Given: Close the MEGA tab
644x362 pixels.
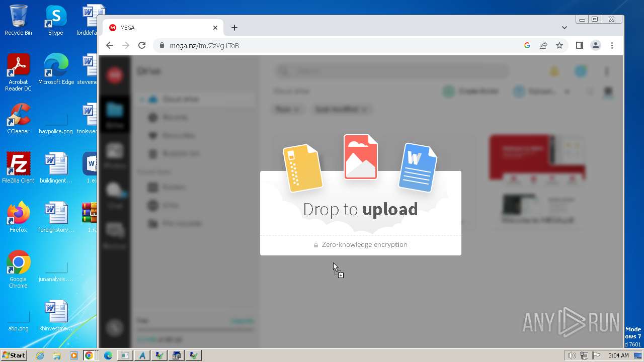Looking at the screenshot, I should click(215, 28).
